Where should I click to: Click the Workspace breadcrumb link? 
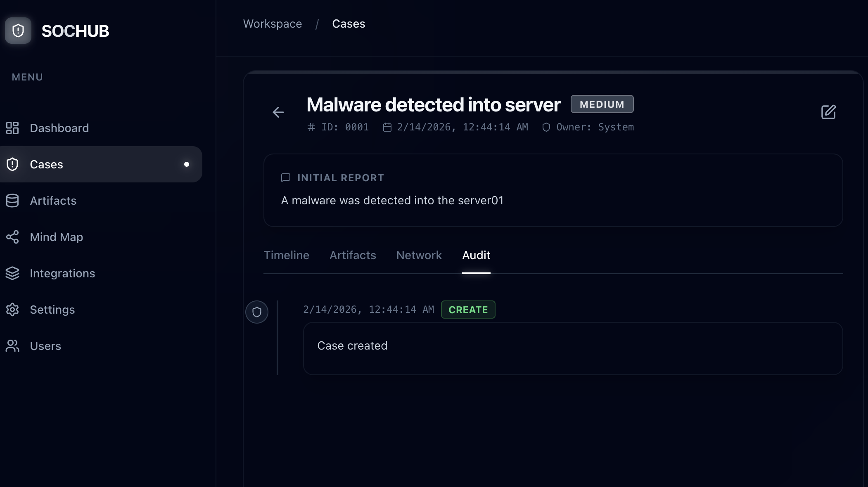pos(273,24)
